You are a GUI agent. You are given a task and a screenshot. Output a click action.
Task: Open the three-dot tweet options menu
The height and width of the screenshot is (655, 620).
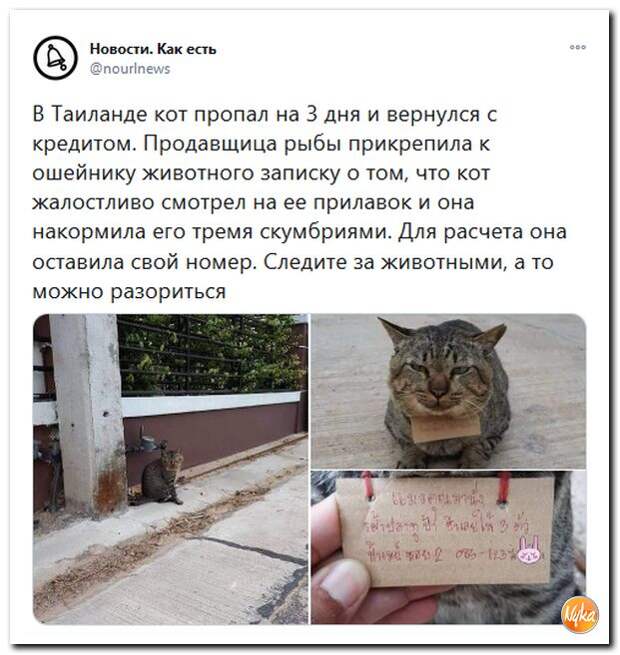577,47
